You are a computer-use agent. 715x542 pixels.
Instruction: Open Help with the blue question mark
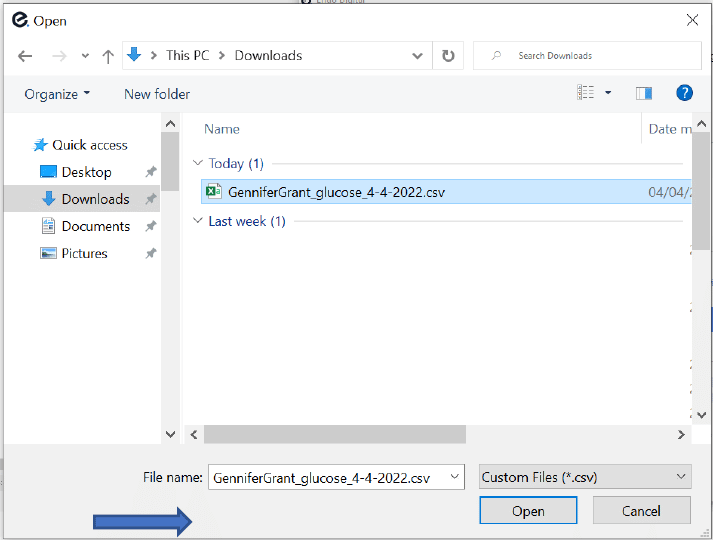684,93
